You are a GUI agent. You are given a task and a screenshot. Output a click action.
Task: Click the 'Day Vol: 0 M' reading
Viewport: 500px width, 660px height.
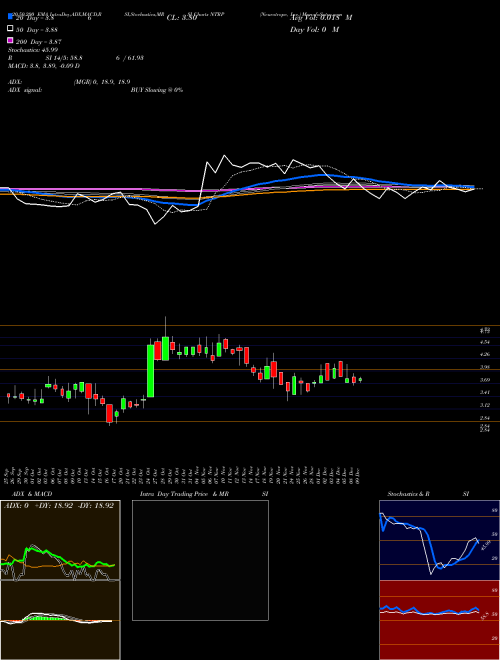[314, 30]
